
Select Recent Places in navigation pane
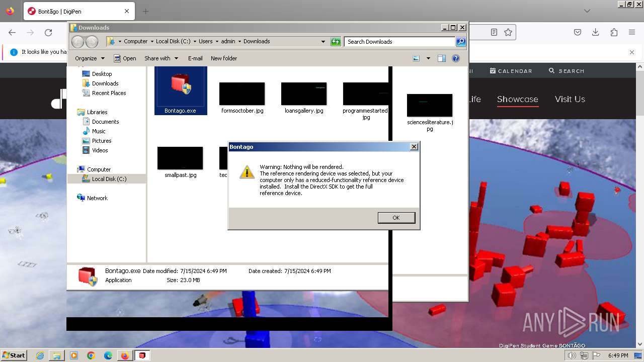pos(109,93)
